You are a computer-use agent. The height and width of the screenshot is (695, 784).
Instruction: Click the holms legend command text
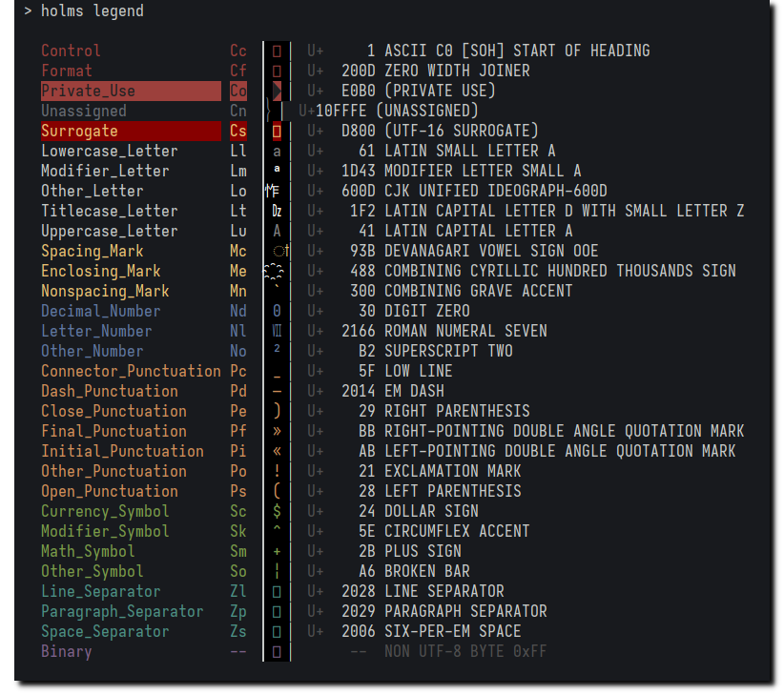pos(92,11)
